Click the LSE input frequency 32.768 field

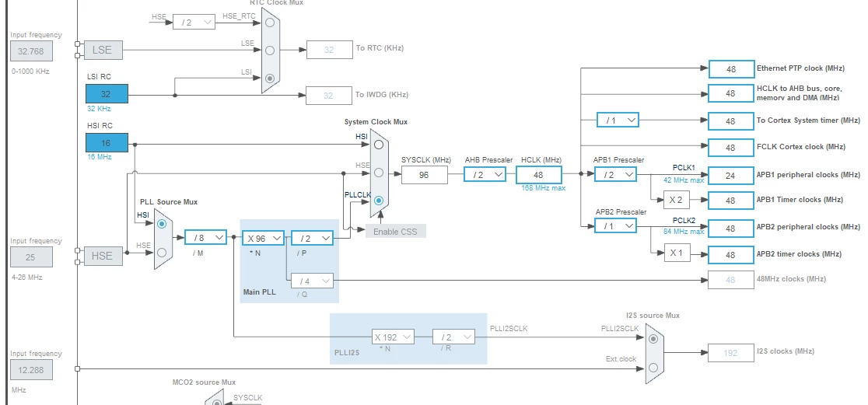[x=32, y=51]
